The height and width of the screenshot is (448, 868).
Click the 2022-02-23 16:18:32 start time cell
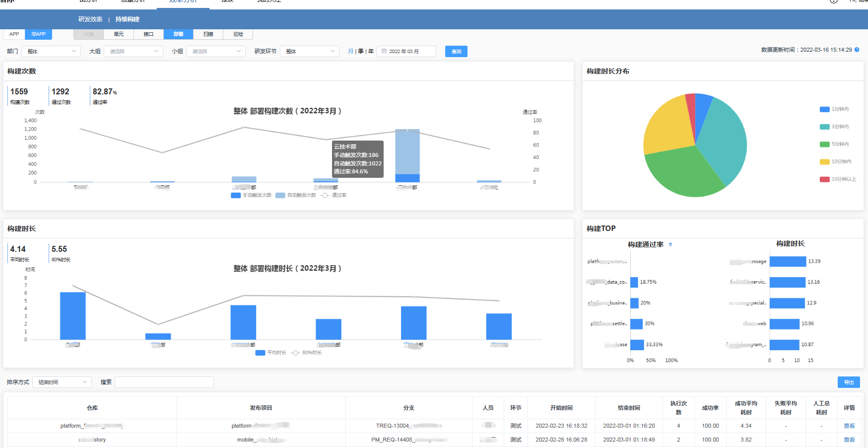tap(561, 426)
